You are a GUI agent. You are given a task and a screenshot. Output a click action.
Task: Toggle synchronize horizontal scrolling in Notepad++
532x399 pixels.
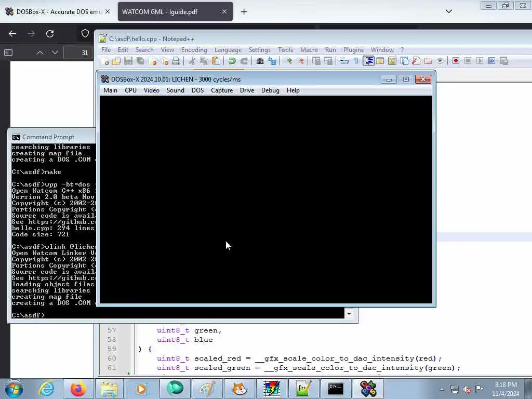pyautogui.click(x=328, y=61)
